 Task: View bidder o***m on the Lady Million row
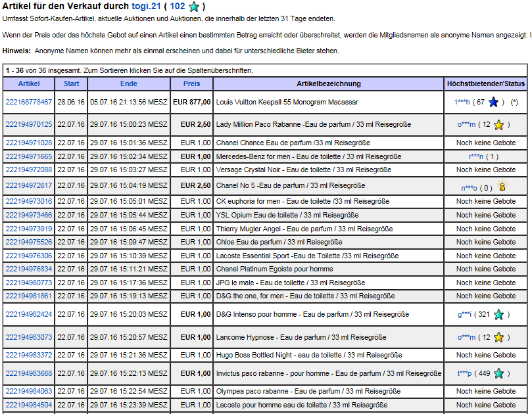pyautogui.click(x=466, y=124)
